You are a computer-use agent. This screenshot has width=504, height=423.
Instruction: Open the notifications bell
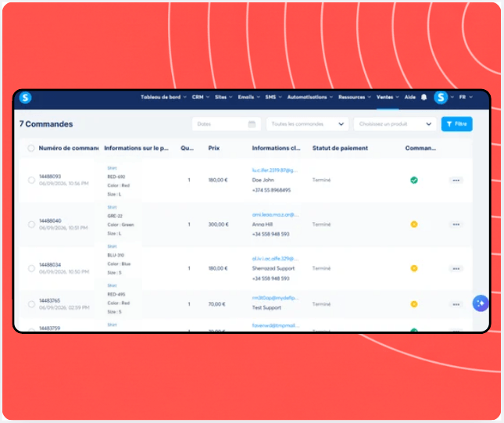[424, 97]
